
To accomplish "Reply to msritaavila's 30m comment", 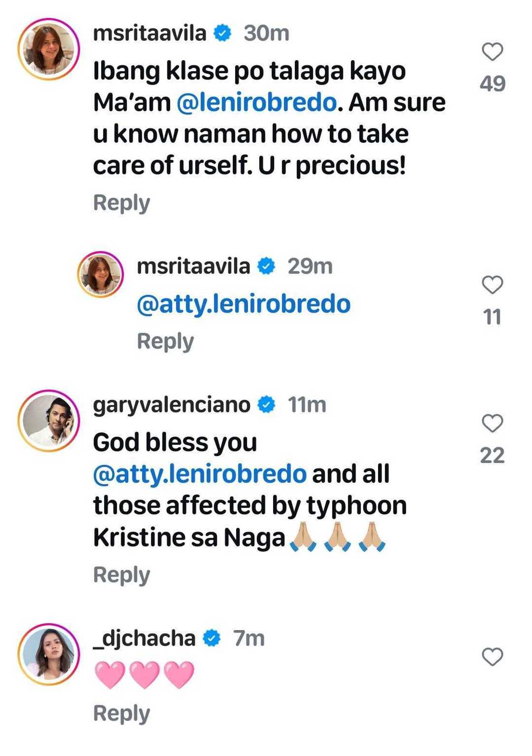I will (122, 203).
